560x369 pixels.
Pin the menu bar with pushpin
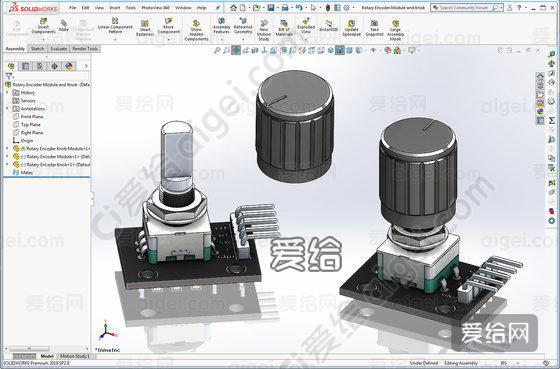[x=218, y=8]
